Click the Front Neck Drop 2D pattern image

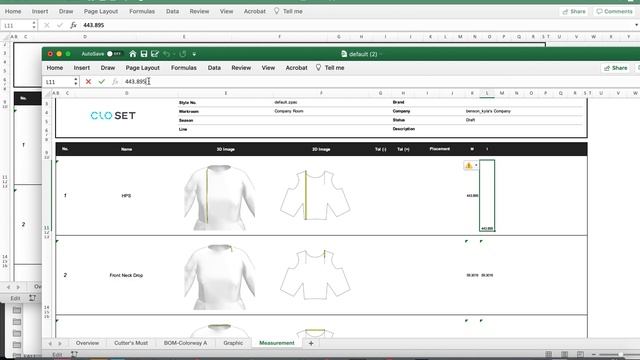point(315,274)
